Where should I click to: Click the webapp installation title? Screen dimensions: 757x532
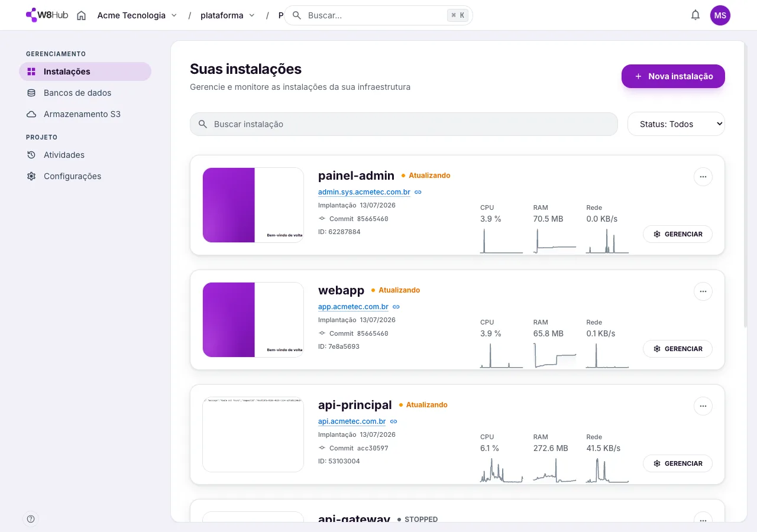(x=341, y=290)
